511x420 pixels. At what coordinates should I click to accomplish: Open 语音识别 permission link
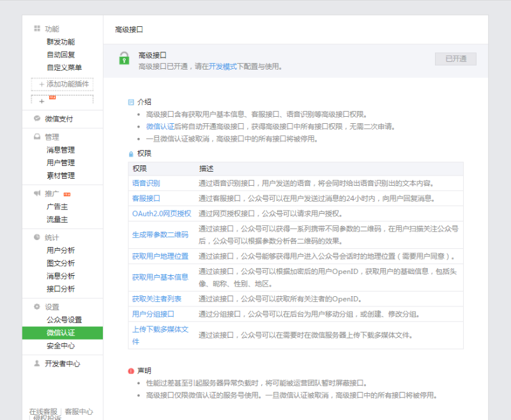[146, 183]
